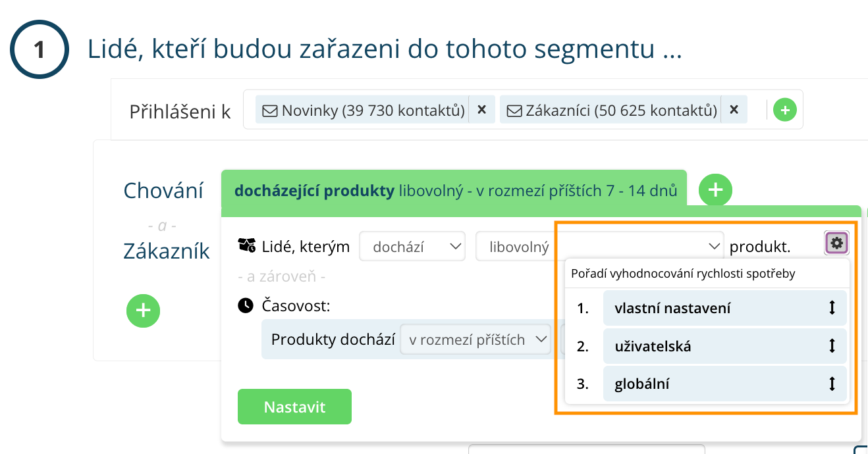The width and height of the screenshot is (868, 454).
Task: Select 'vlastní nastavení' in priority list
Action: pyautogui.click(x=672, y=308)
